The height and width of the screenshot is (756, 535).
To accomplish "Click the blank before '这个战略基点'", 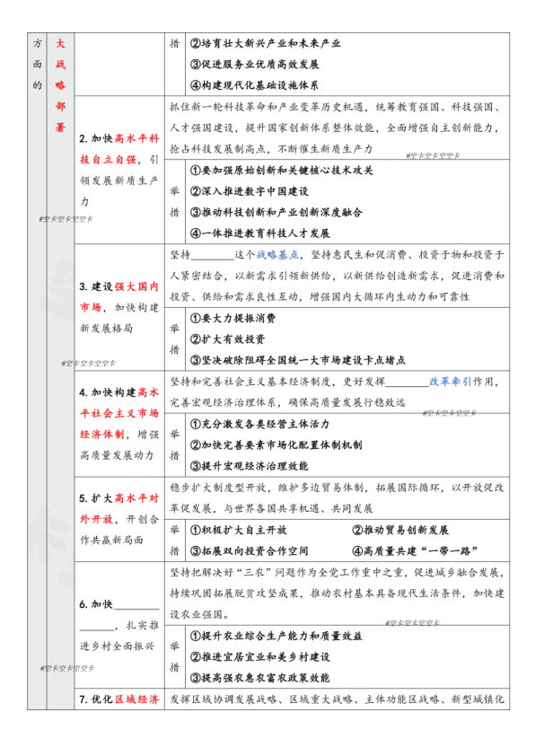I will tap(213, 256).
